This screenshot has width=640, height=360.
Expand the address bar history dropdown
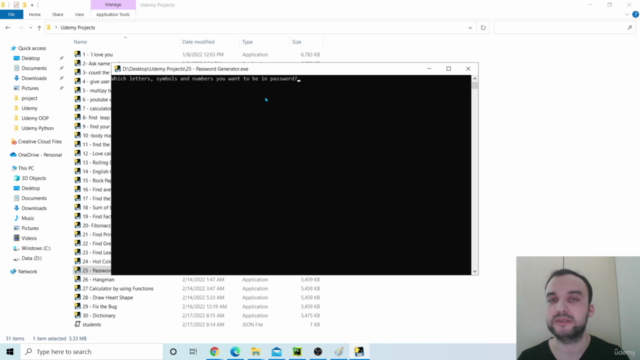470,28
